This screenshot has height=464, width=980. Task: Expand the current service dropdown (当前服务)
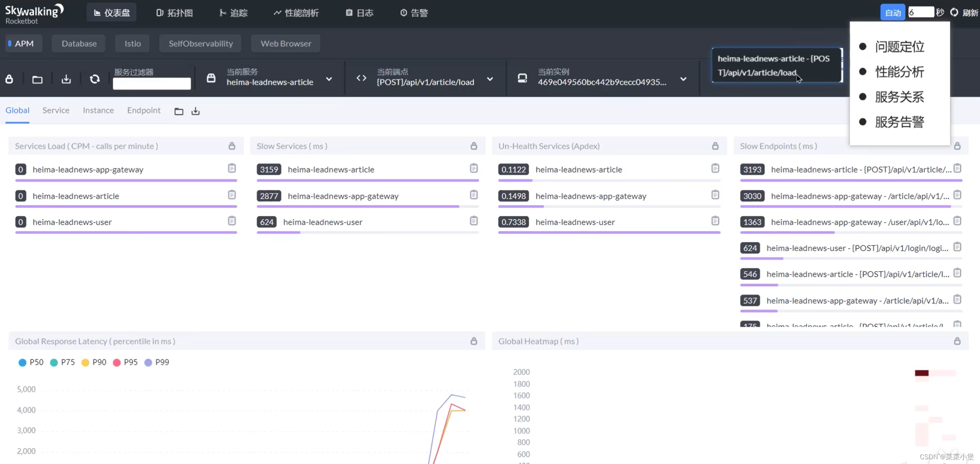329,79
